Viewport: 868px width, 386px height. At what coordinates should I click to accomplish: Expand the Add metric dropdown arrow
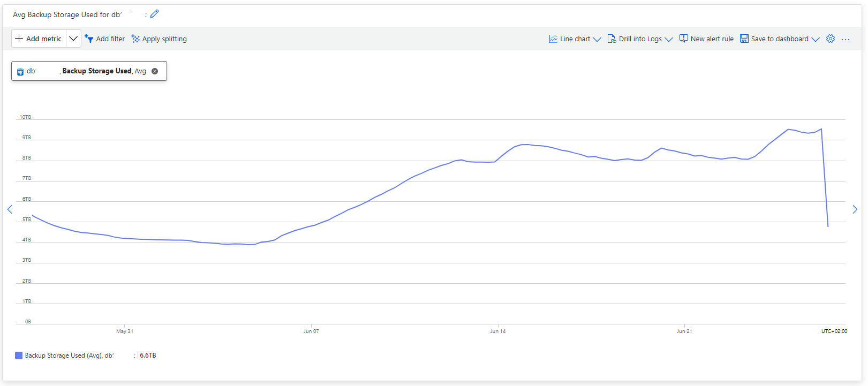coord(73,39)
